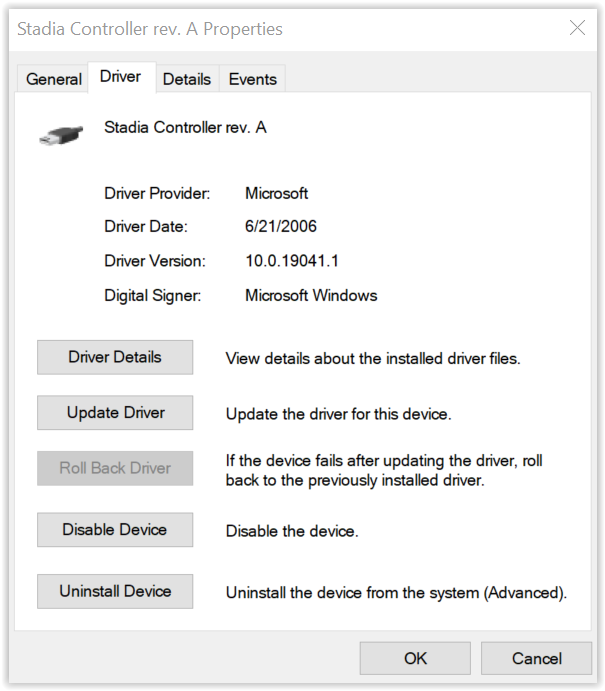Image resolution: width=605 pixels, height=691 pixels.
Task: Click the Driver Provider label
Action: tap(157, 193)
